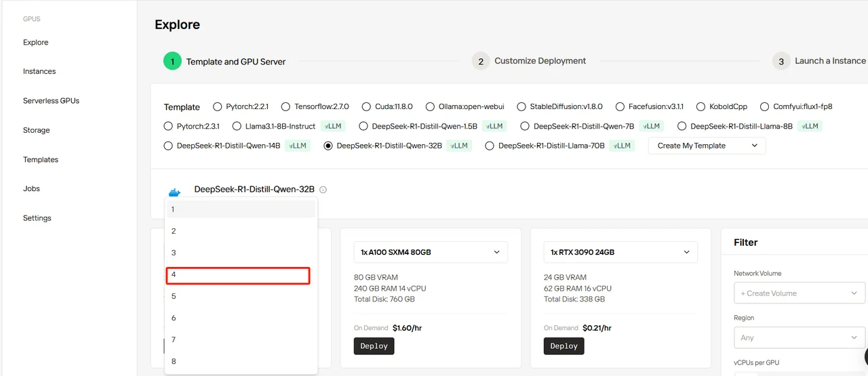This screenshot has width=868, height=376.
Task: Click the Customize Deployment step label
Action: [540, 61]
